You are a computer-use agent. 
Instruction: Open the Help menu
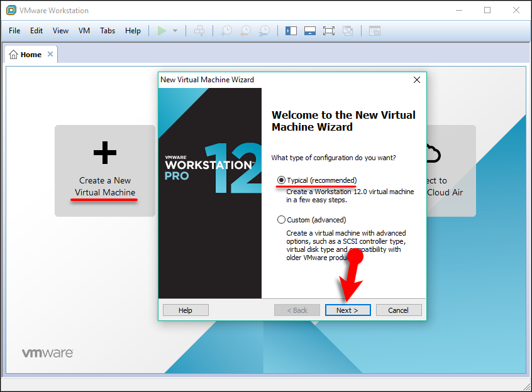[x=133, y=31]
